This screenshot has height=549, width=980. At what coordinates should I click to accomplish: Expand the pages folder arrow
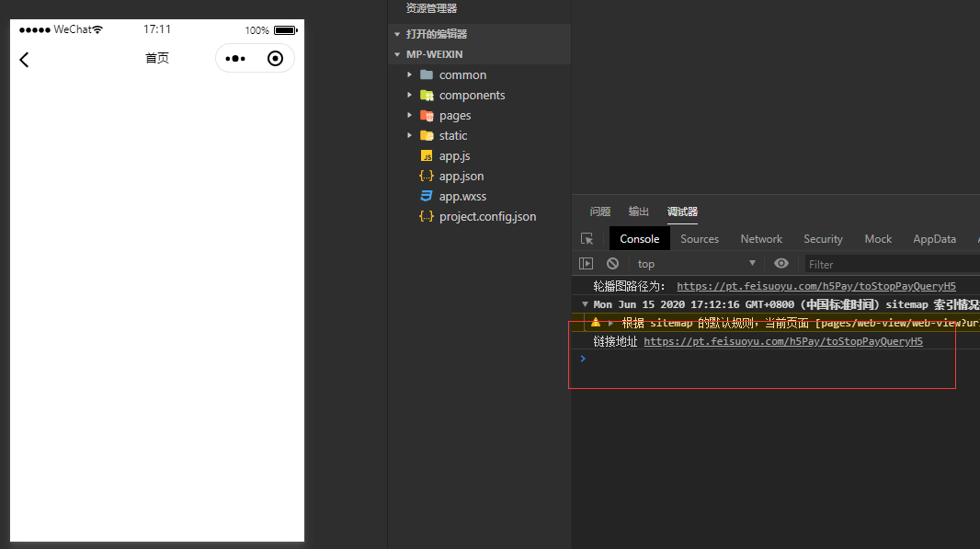click(409, 115)
